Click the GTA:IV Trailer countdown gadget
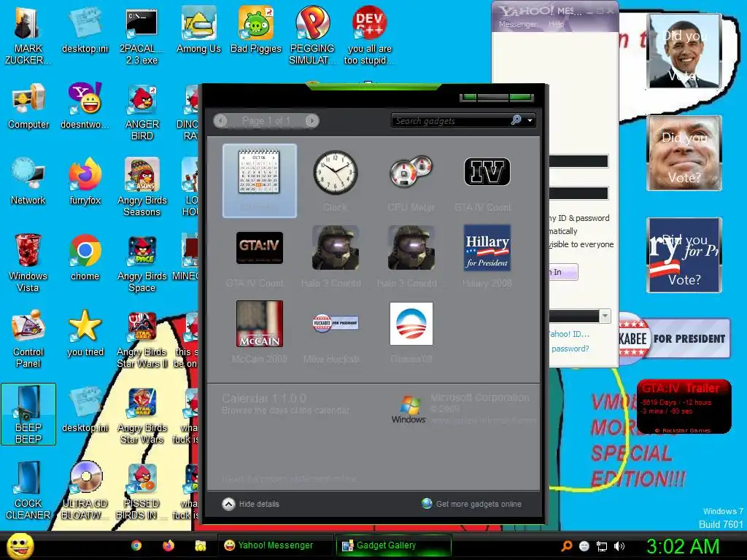This screenshot has height=560, width=747. pyautogui.click(x=684, y=406)
